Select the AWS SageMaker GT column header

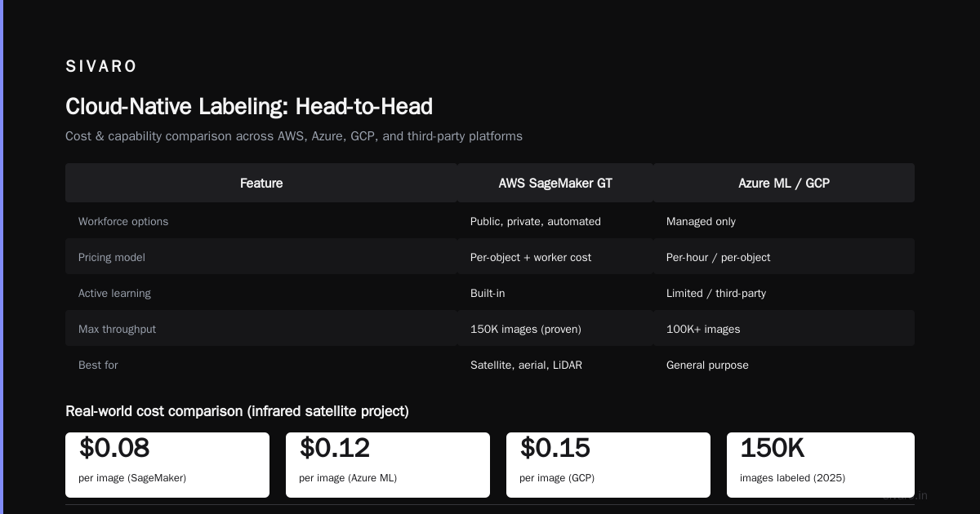pyautogui.click(x=555, y=183)
